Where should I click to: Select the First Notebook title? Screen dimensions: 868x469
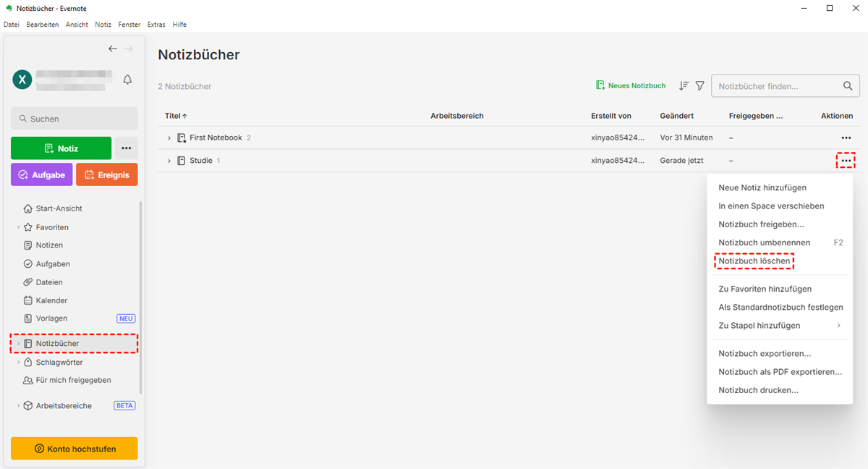(216, 138)
